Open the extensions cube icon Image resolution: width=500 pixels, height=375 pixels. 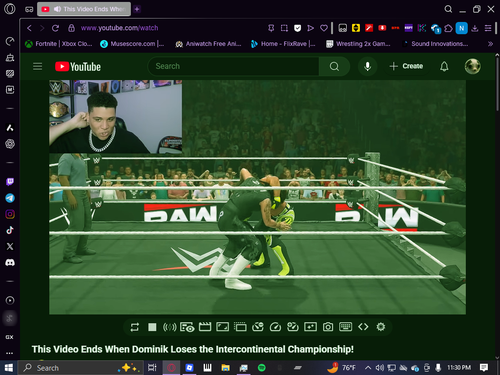[x=448, y=28]
